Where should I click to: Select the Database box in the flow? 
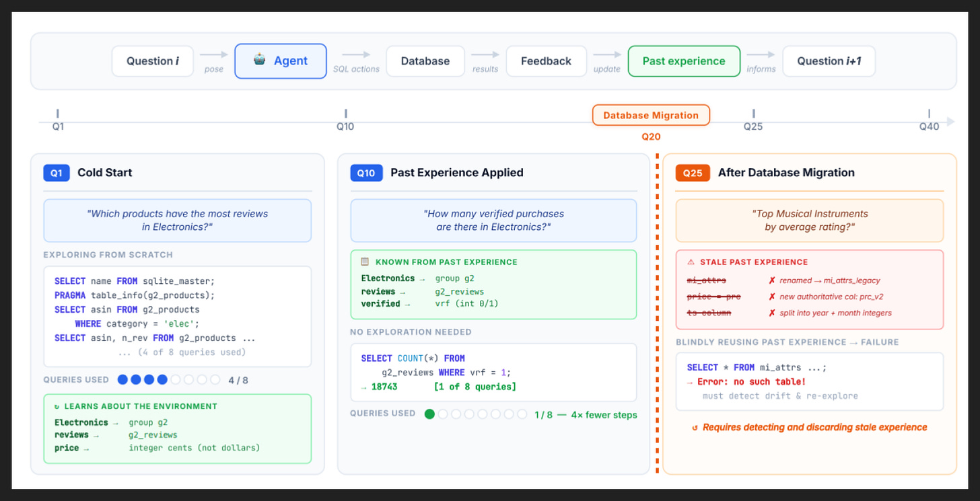[425, 61]
